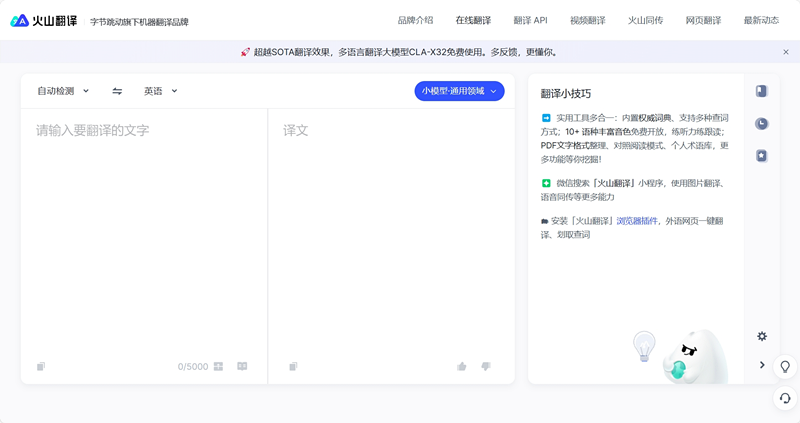Collapse the tips panel with the arrow
This screenshot has width=800, height=423.
click(x=762, y=365)
